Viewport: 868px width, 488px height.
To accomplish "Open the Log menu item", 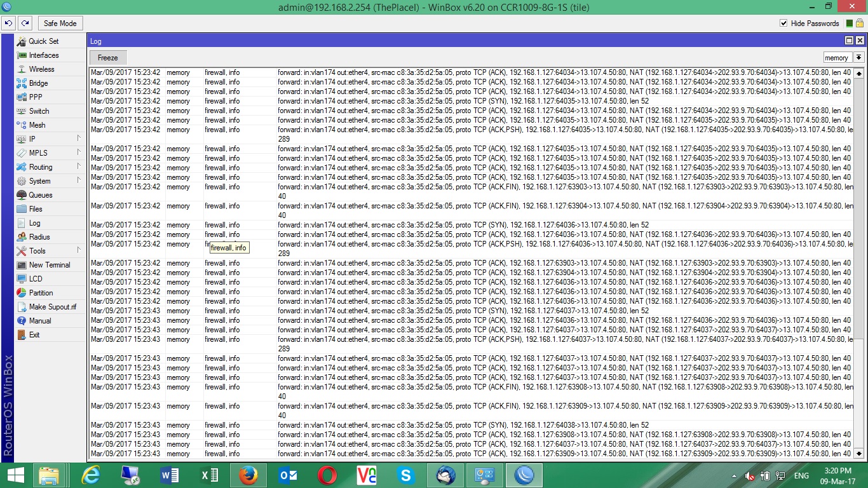I will (x=50, y=223).
